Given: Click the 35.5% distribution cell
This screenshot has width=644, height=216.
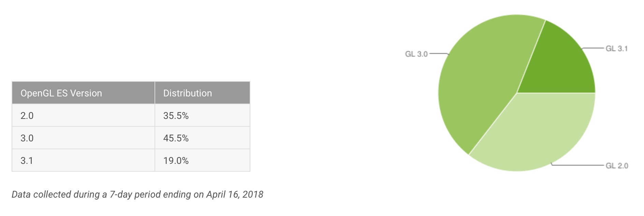Looking at the screenshot, I should [x=202, y=115].
